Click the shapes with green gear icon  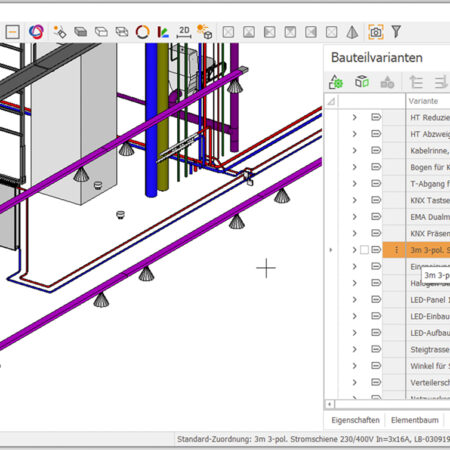tap(336, 82)
